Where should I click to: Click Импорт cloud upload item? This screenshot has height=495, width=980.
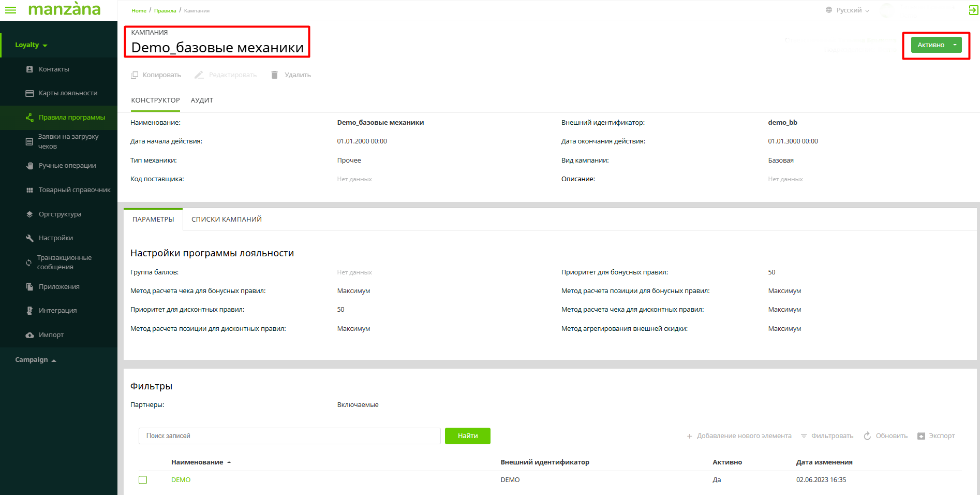pos(51,335)
